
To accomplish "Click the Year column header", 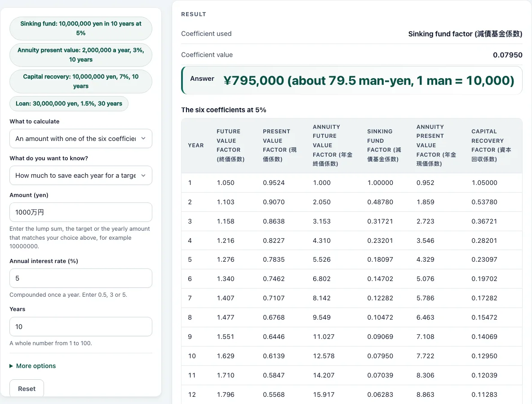I will click(196, 145).
